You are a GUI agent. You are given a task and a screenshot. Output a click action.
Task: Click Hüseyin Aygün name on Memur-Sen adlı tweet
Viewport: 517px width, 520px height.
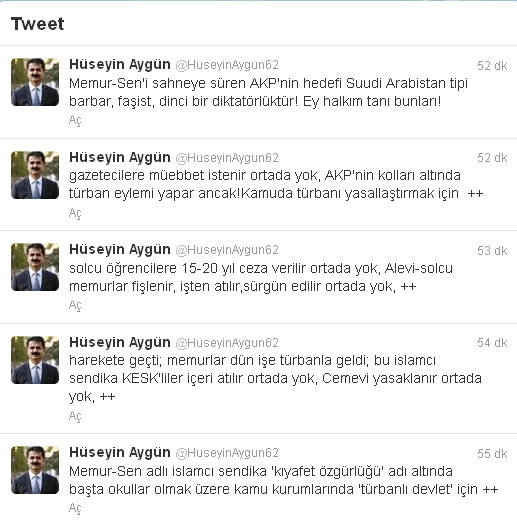(120, 453)
